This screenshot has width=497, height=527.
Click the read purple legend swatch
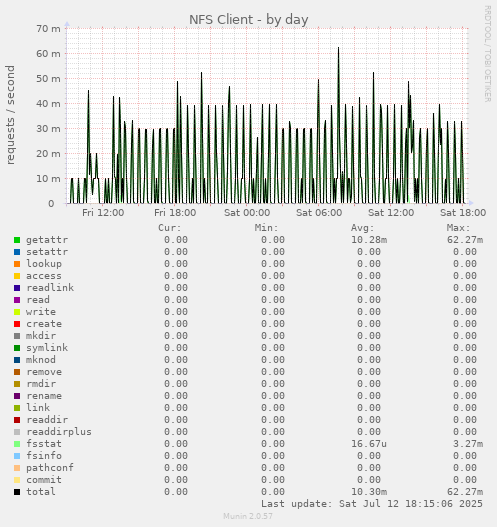pos(17,300)
